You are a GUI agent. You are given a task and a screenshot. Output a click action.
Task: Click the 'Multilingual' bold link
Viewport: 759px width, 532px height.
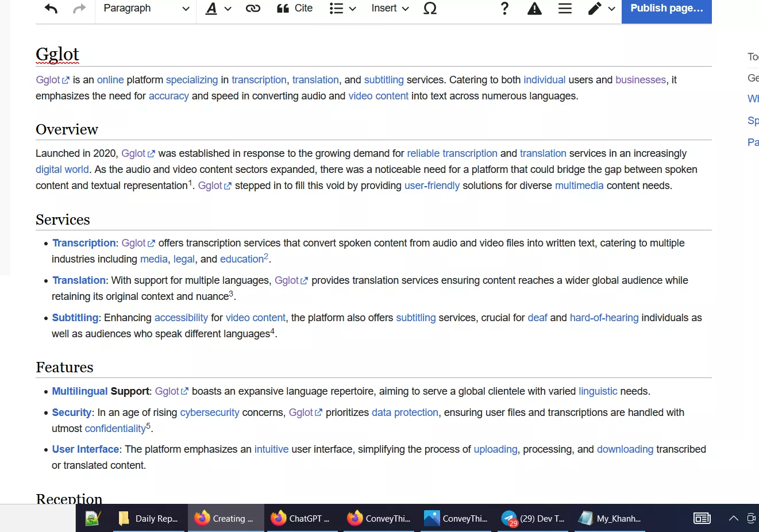pyautogui.click(x=80, y=391)
